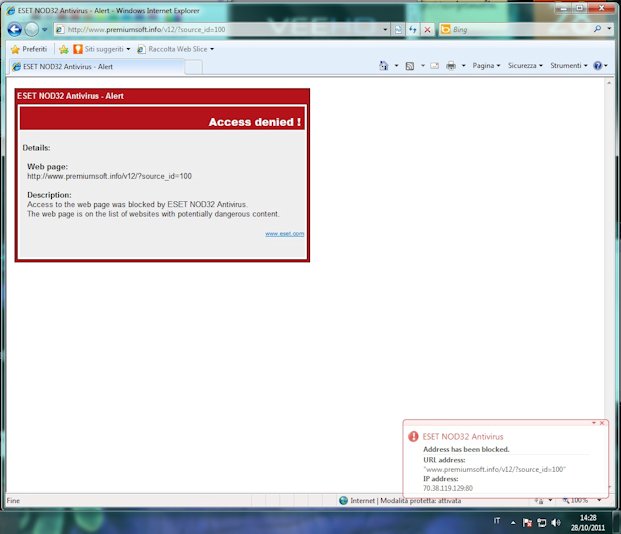
Task: Click the IT language indicator
Action: coord(497,521)
